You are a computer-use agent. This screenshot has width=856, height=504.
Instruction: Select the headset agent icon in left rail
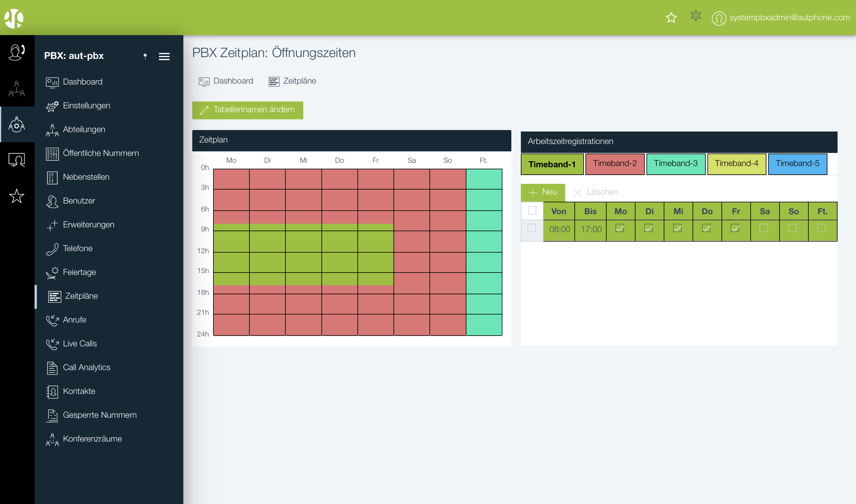[x=17, y=53]
